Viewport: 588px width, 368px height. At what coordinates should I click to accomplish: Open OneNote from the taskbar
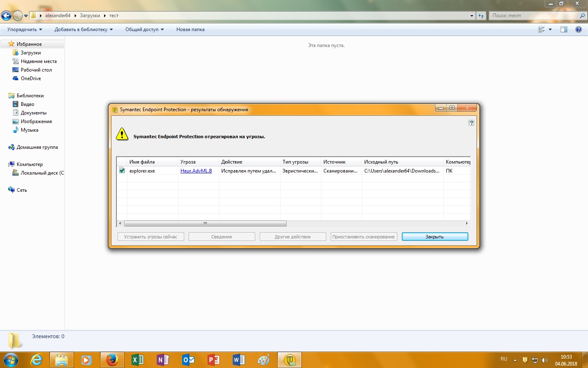[163, 360]
